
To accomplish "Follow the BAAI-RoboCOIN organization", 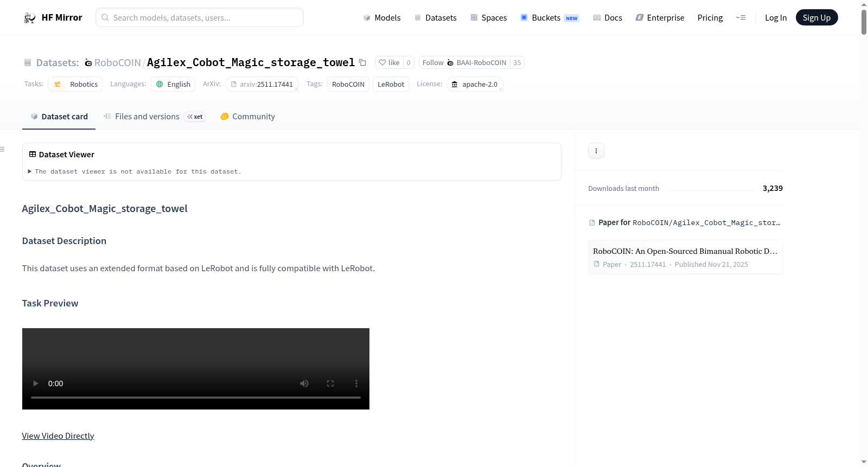I will click(x=464, y=63).
